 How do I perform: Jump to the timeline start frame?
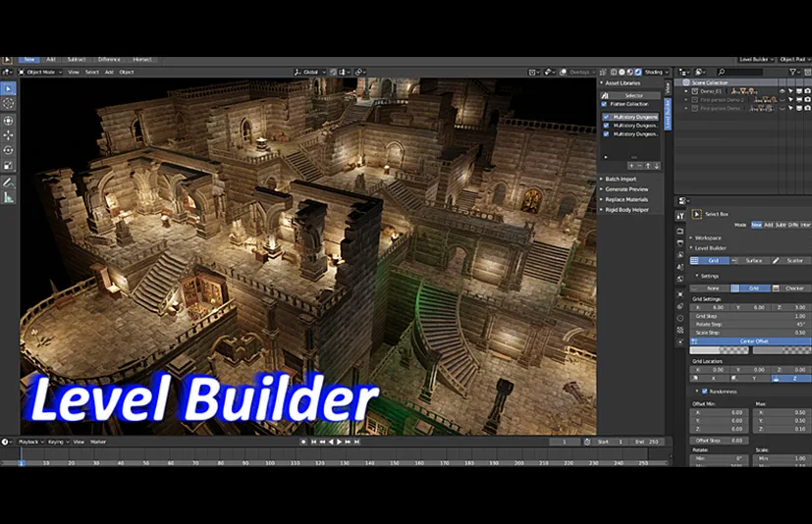click(313, 442)
